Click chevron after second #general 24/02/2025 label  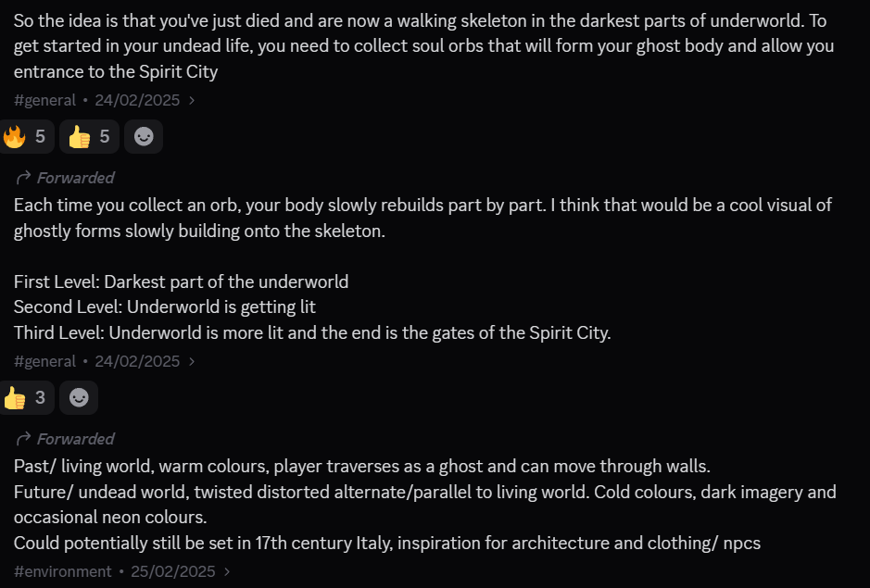(192, 361)
